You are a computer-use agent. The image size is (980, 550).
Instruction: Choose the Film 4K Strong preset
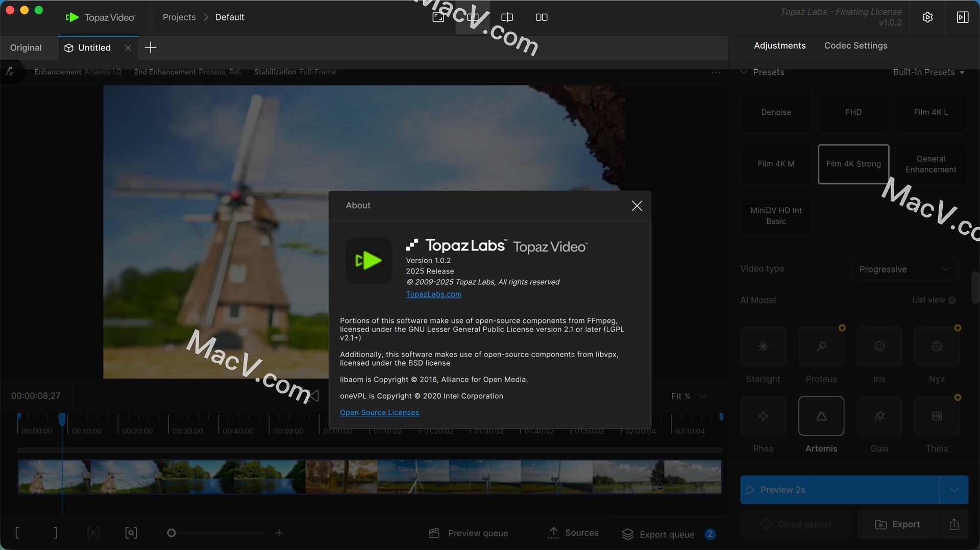click(853, 164)
